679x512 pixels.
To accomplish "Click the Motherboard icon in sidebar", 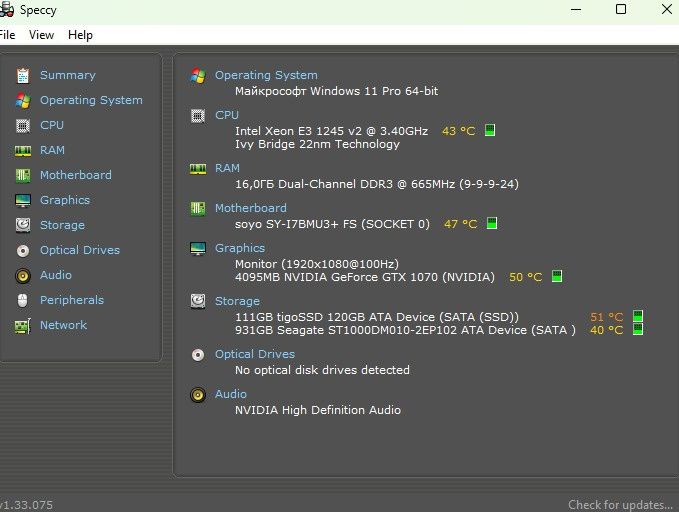I will 23,175.
